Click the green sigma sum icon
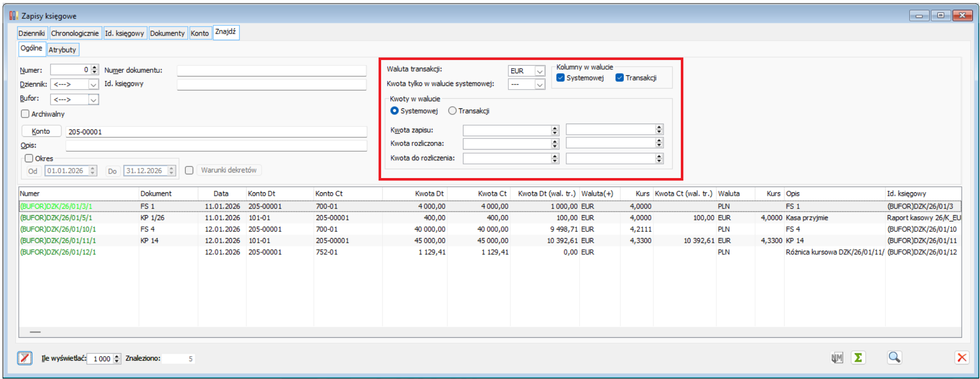This screenshot has width=980, height=379. point(858,358)
